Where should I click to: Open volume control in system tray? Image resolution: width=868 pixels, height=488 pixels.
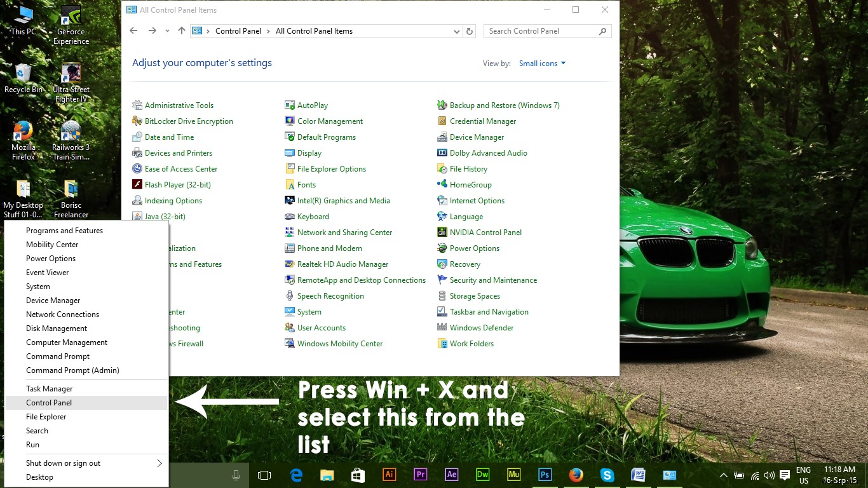[770, 475]
